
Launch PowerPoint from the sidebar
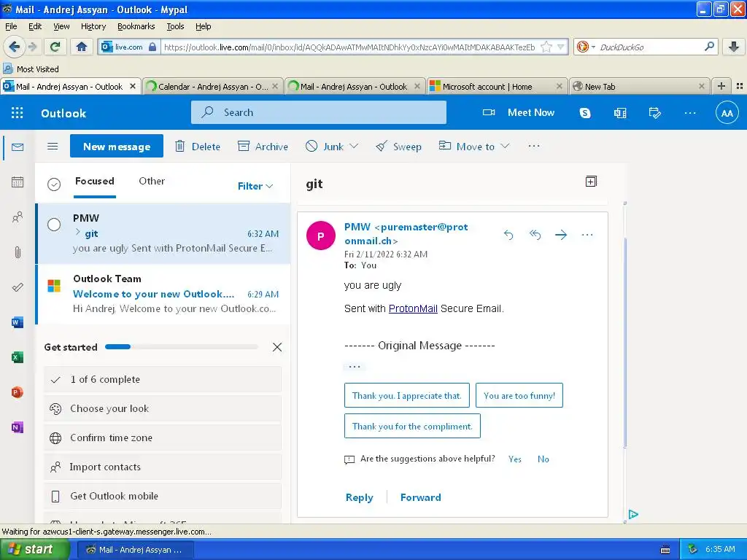tap(18, 392)
